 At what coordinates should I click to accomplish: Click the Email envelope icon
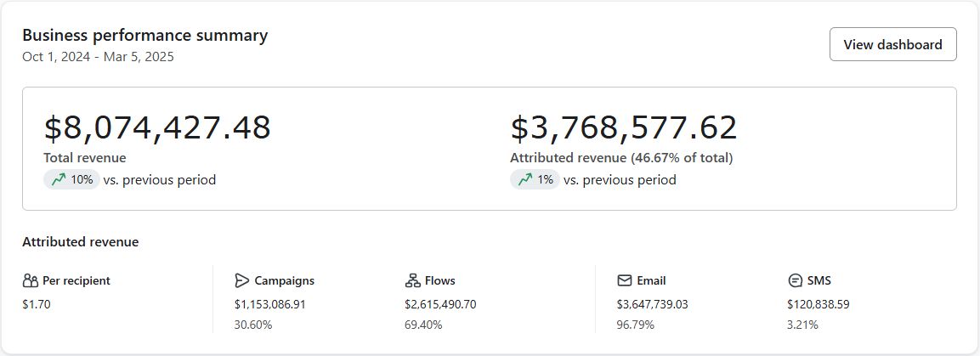[x=625, y=280]
